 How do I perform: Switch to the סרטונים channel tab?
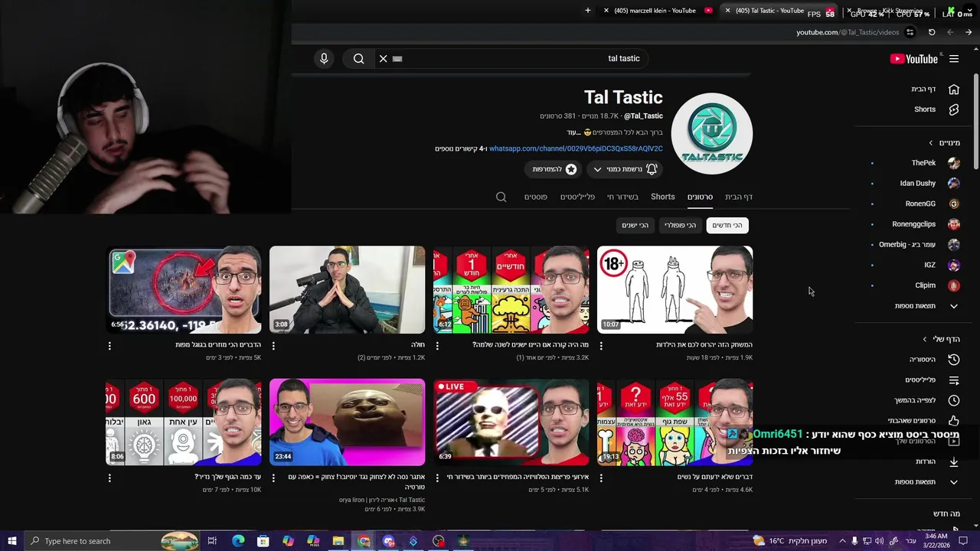pos(700,197)
